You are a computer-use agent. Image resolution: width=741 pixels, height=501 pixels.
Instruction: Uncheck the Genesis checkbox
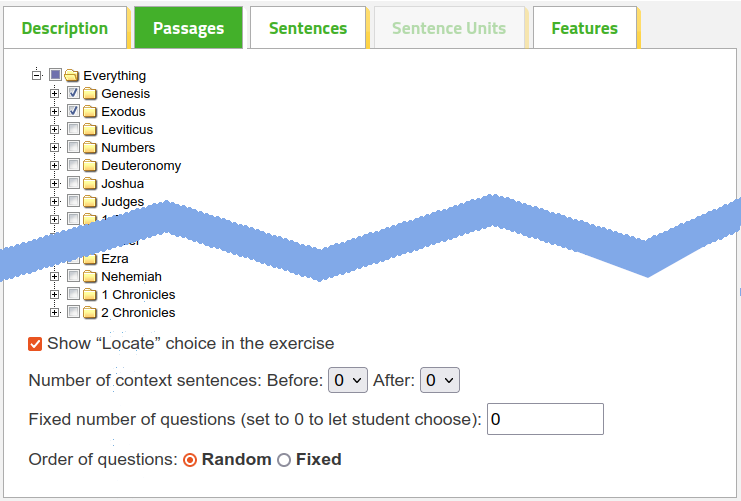point(73,93)
